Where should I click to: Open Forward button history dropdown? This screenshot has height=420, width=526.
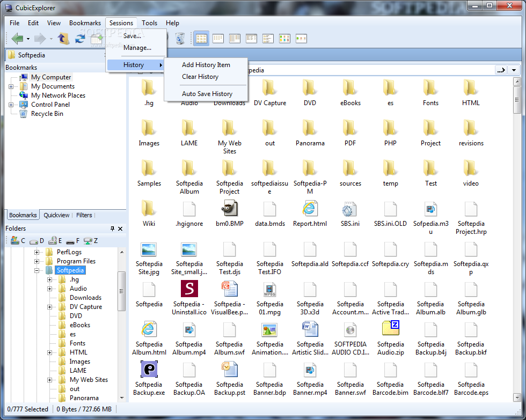tap(51, 39)
